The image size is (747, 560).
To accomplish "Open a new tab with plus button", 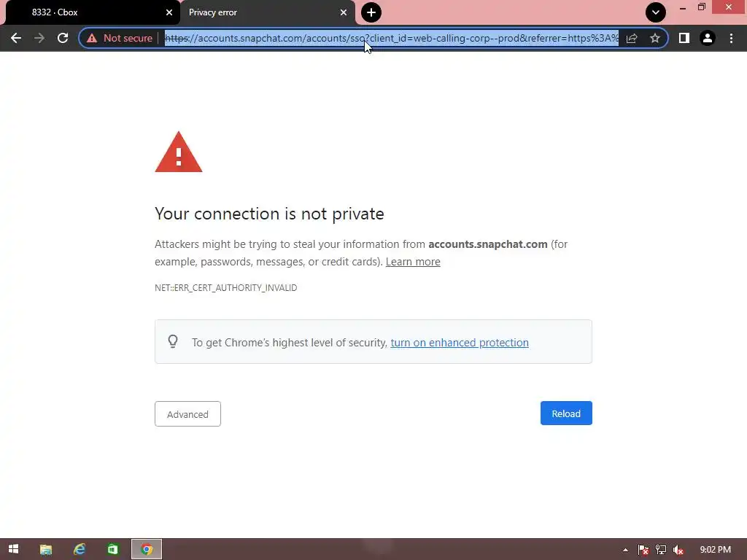I will pyautogui.click(x=371, y=12).
